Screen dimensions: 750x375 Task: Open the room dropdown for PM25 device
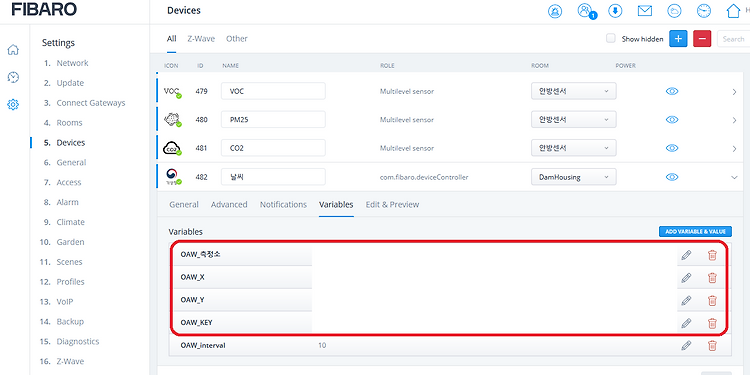574,120
